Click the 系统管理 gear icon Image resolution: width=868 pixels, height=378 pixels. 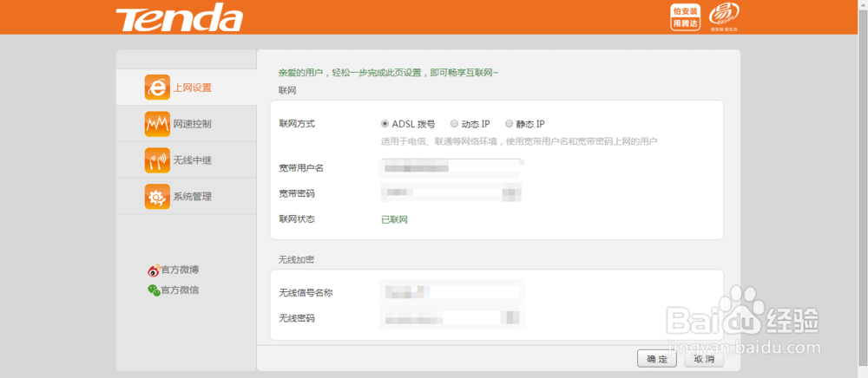coord(157,196)
